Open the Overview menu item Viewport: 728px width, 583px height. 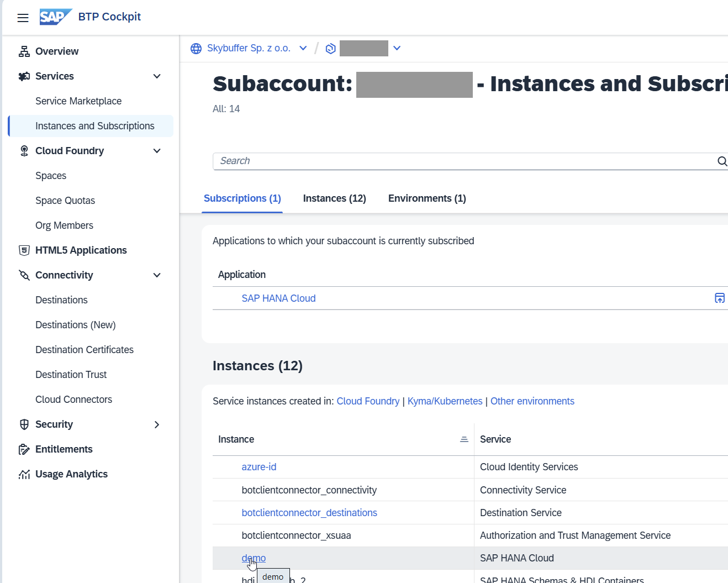click(x=57, y=51)
